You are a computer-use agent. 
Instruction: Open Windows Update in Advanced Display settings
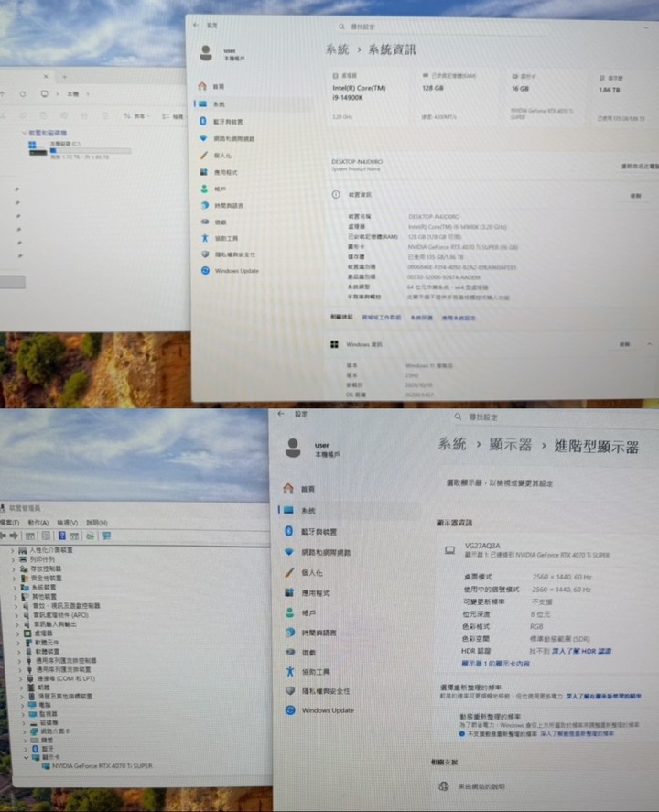tap(319, 710)
